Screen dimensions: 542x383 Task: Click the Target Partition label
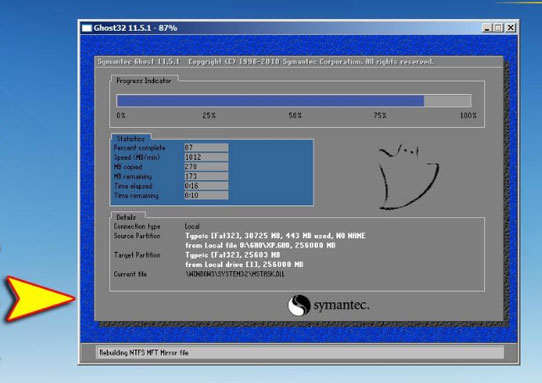(137, 255)
